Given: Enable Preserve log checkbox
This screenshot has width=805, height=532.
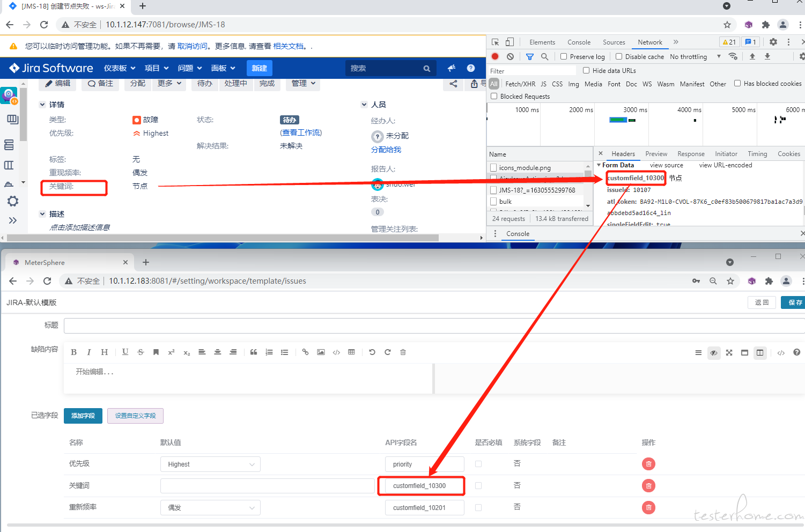Looking at the screenshot, I should pos(564,56).
